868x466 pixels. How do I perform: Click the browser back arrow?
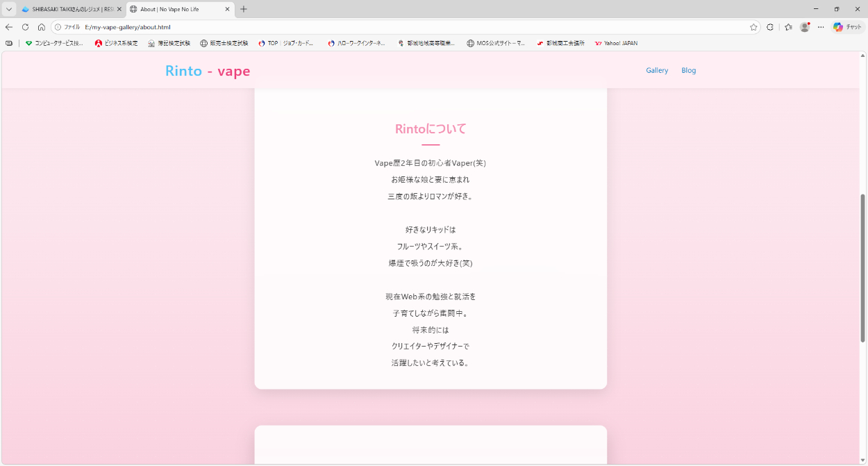9,27
